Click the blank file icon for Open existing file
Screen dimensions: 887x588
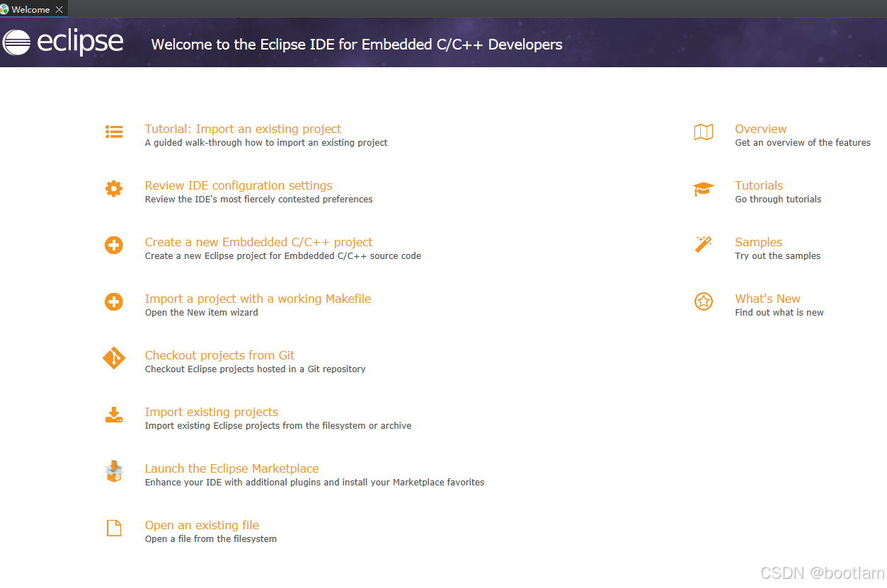114,528
